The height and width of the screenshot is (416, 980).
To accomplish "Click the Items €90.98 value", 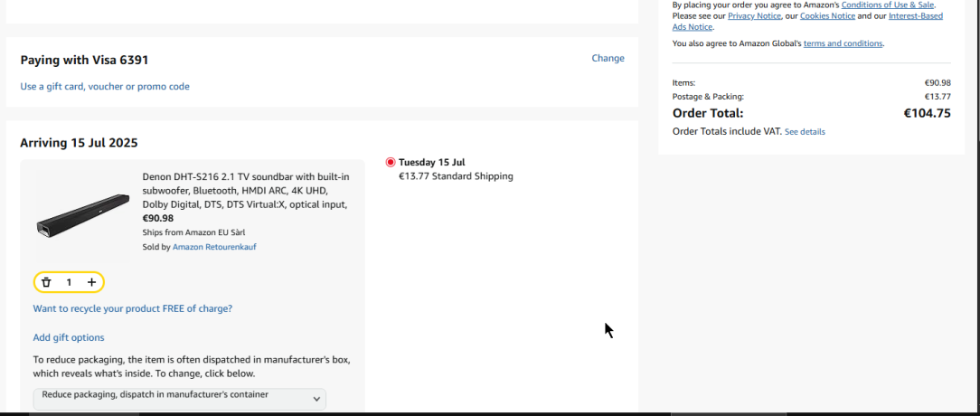I will [x=938, y=82].
